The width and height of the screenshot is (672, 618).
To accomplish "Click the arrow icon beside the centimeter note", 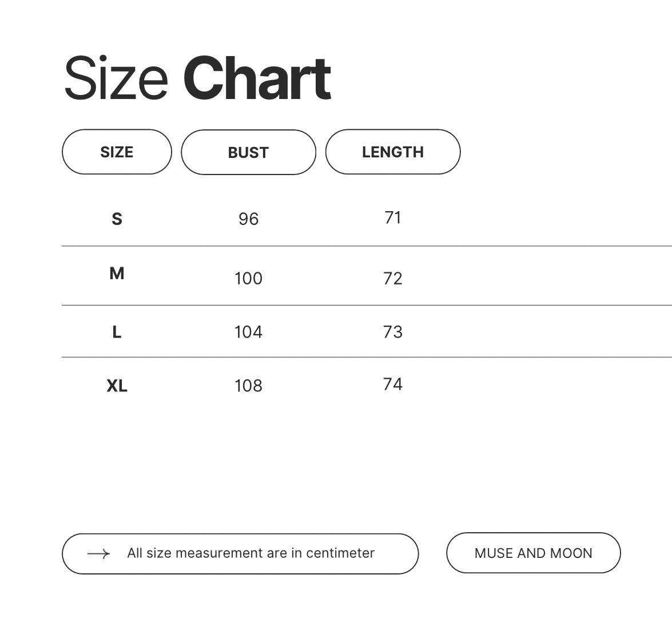I will (98, 554).
